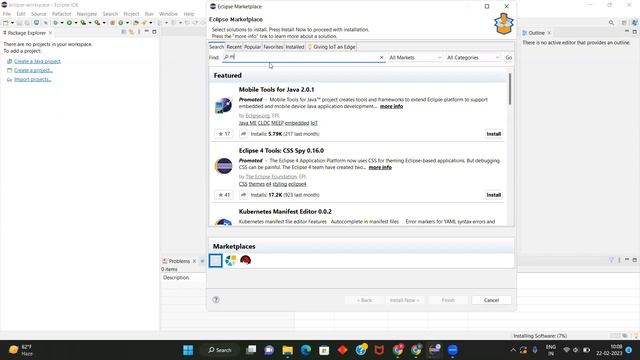Click the green Run toolbar icon

coord(69,23)
